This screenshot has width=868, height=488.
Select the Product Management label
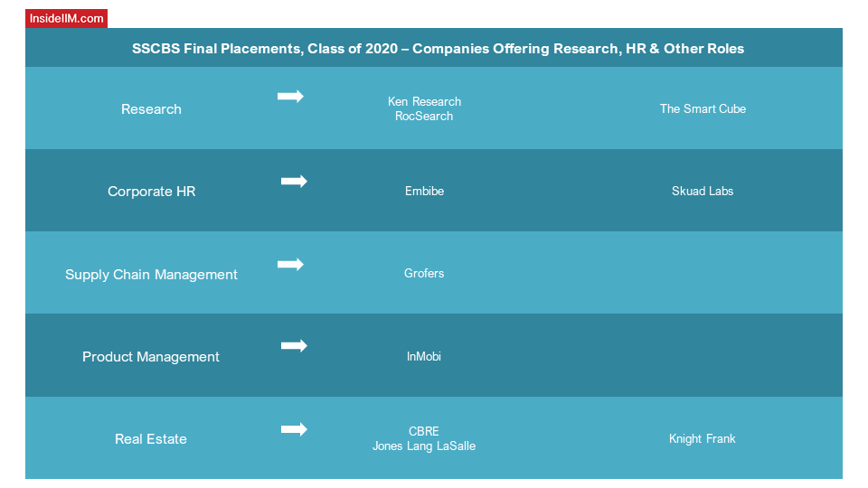(x=151, y=357)
